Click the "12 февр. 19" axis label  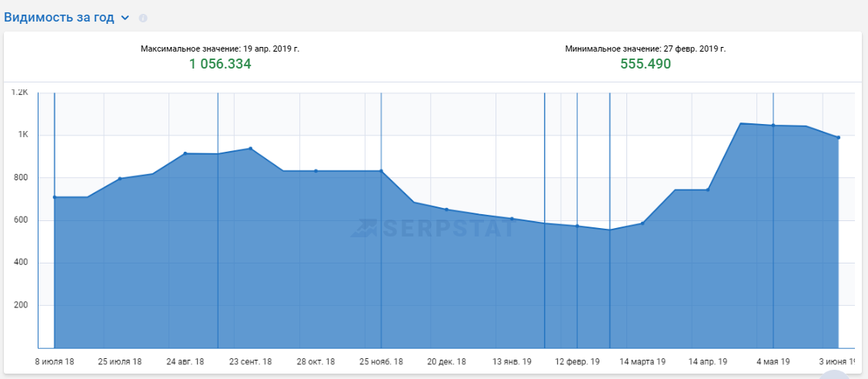(x=577, y=362)
